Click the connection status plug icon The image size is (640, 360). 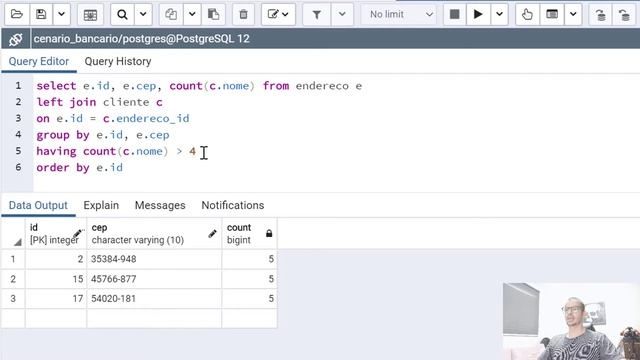coord(16,39)
